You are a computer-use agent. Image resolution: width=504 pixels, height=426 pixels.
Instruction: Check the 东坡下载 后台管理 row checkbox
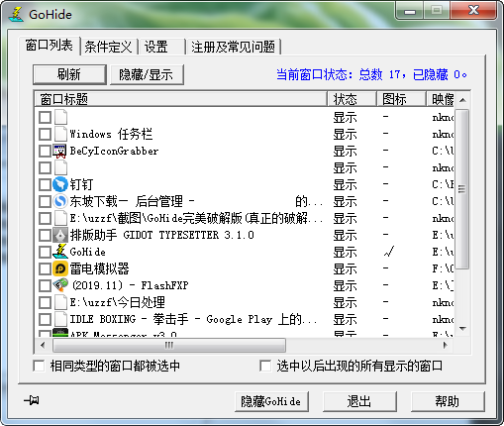(x=45, y=201)
